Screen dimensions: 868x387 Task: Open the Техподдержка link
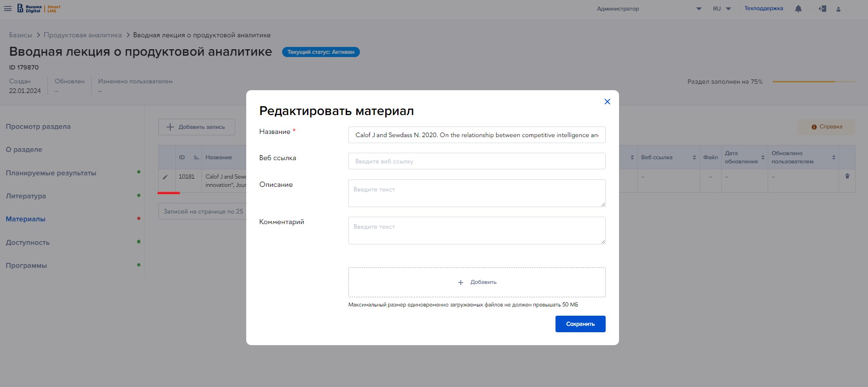764,8
